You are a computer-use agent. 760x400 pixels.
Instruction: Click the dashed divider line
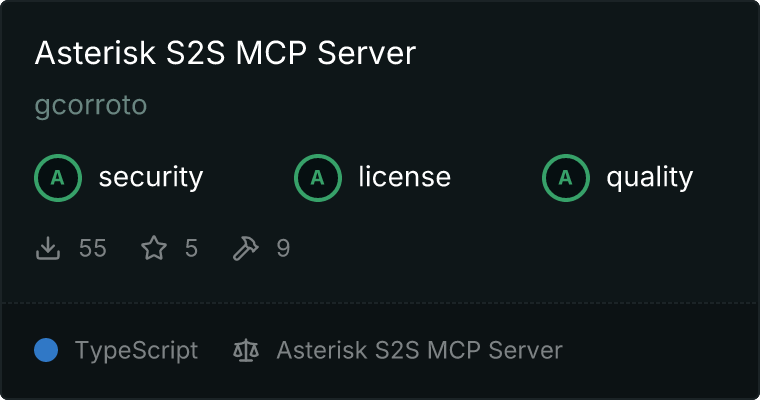[x=380, y=303]
